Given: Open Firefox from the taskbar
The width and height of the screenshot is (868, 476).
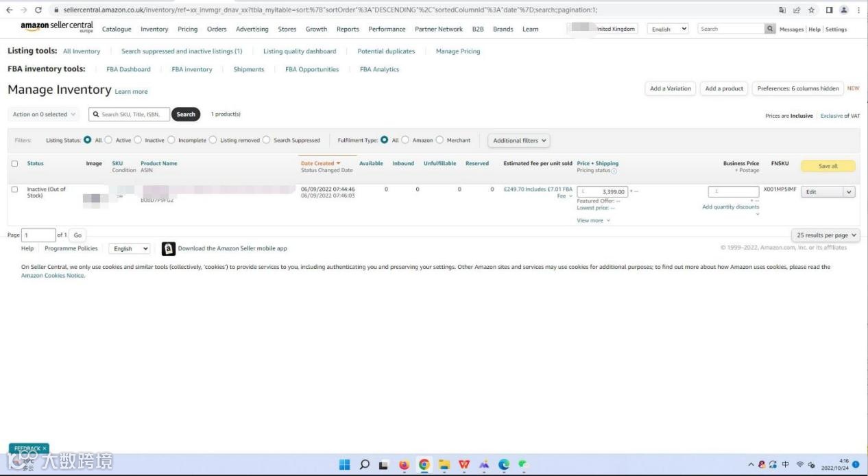Looking at the screenshot, I should [404, 464].
